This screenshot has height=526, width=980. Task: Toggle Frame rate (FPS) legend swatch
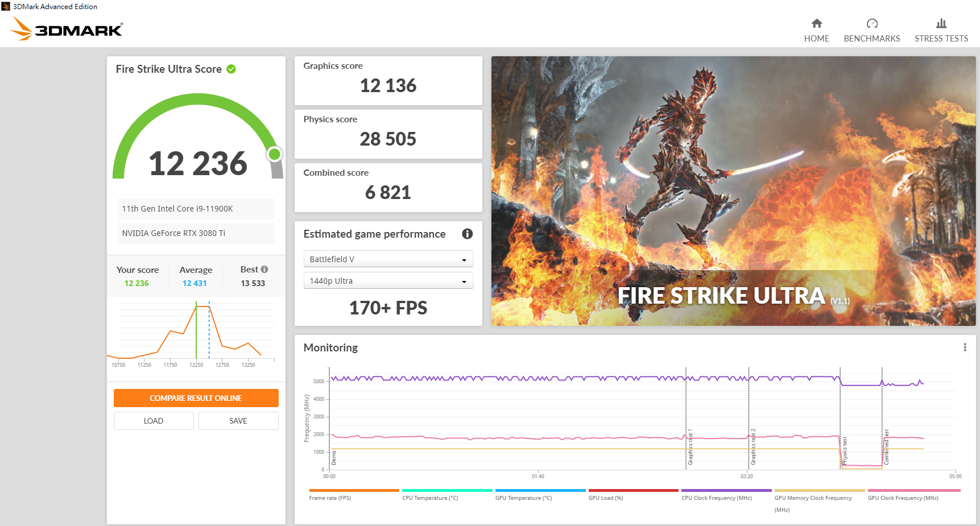point(354,490)
